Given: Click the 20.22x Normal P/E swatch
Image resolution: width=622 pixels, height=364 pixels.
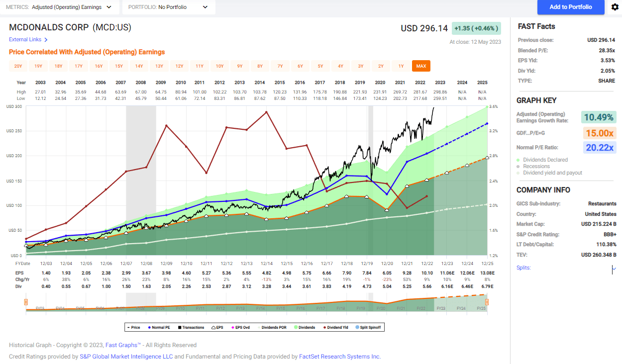Looking at the screenshot, I should [599, 148].
